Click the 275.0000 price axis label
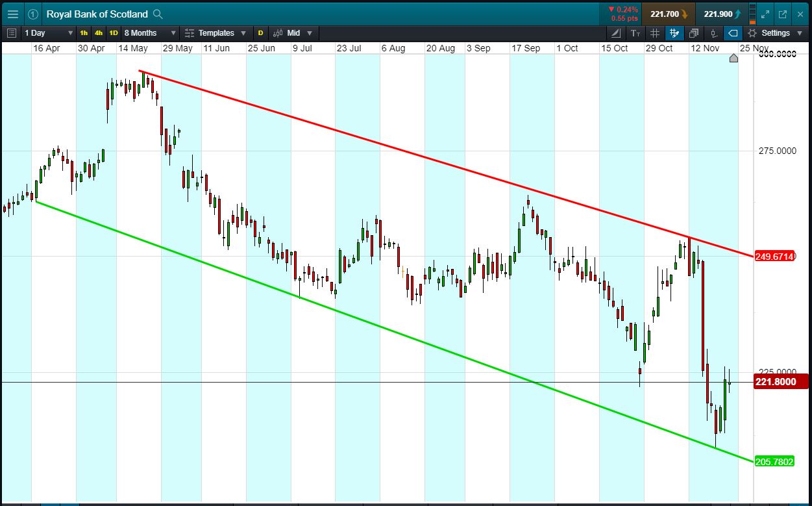Screen dimensions: 812x506 pos(777,151)
